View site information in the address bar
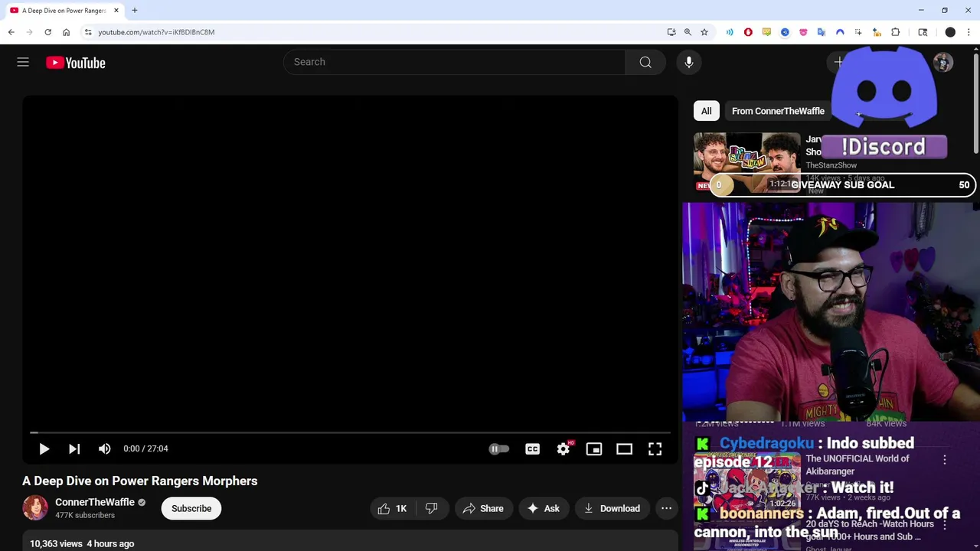 coord(88,32)
